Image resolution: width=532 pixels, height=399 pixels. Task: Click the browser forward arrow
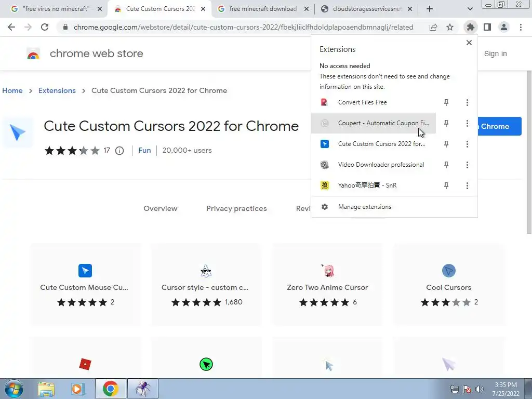pos(28,27)
